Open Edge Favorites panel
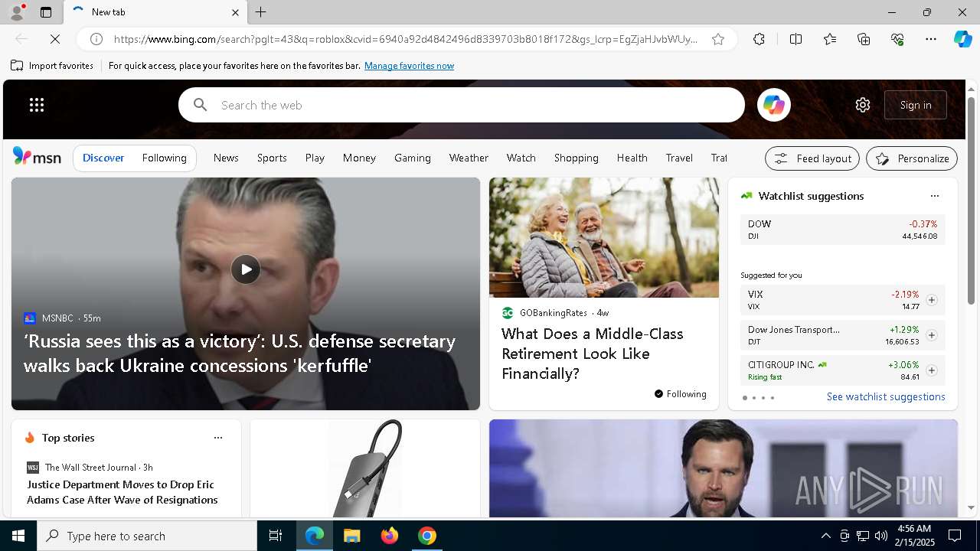The width and height of the screenshot is (980, 551). pos(830,39)
